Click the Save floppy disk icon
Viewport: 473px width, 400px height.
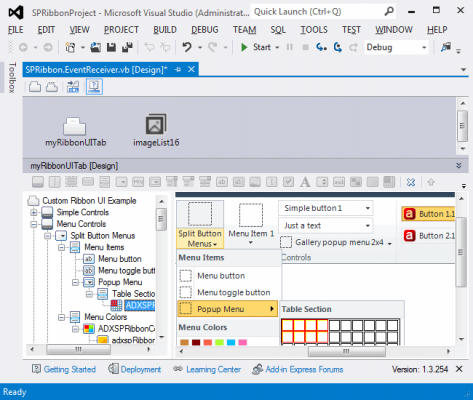tap(111, 47)
